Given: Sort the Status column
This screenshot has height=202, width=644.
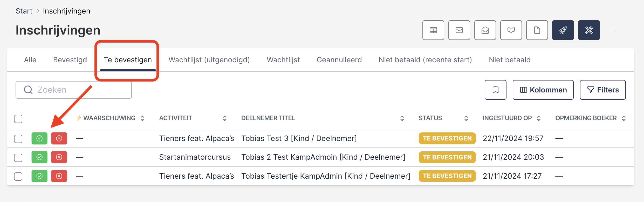Looking at the screenshot, I should (x=466, y=118).
